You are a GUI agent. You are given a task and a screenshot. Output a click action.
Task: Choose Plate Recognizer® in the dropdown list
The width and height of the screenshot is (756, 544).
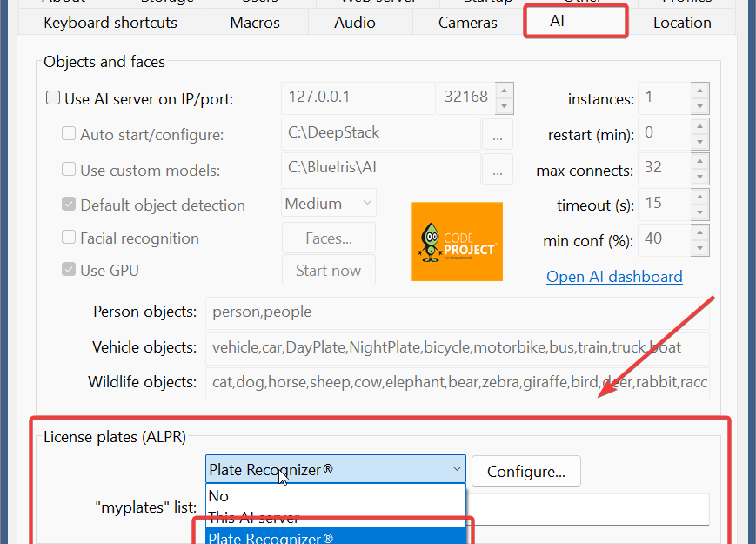(336, 537)
